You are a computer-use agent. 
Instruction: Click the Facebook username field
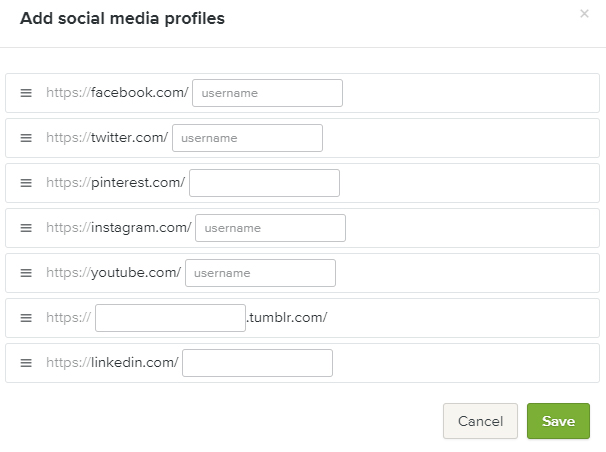coord(267,93)
